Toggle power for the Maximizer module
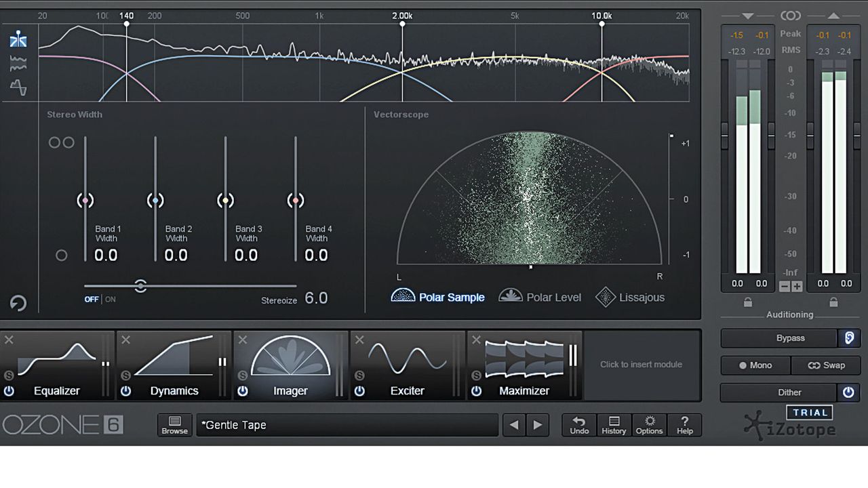 (476, 391)
